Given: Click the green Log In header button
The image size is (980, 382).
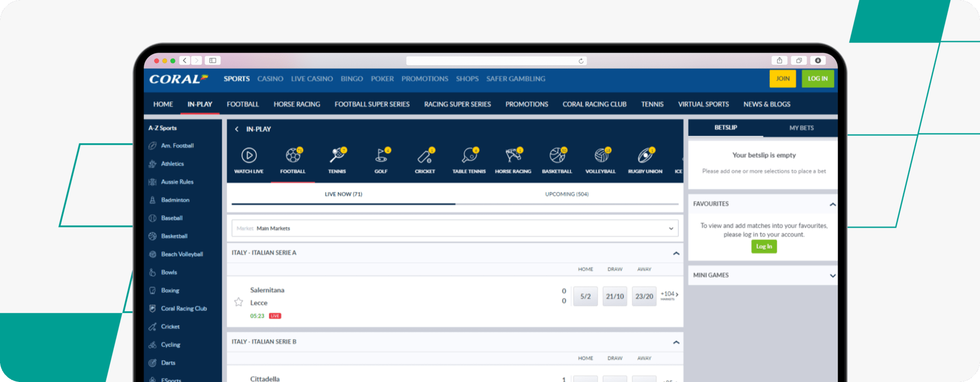Looking at the screenshot, I should click(x=818, y=78).
